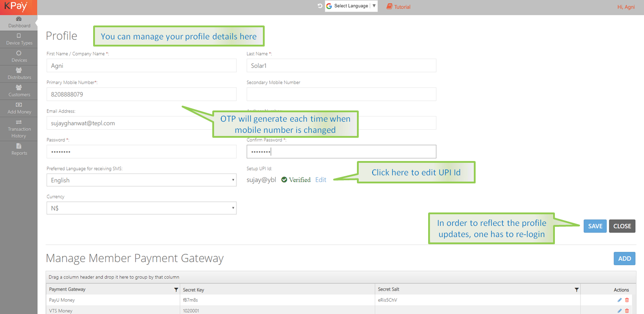Delete the VTS Money gateway entry
Screen dimensions: 644x314
pyautogui.click(x=627, y=311)
